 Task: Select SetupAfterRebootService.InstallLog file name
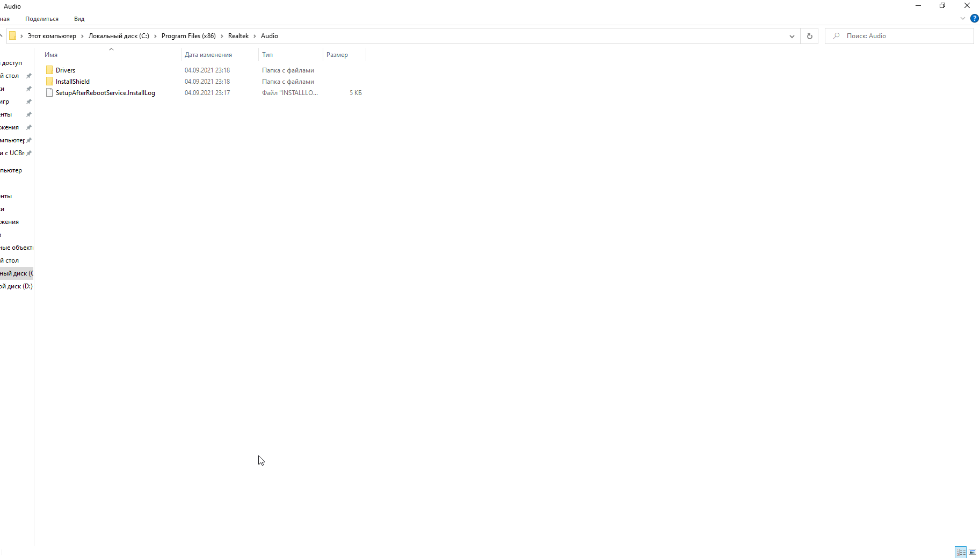[x=105, y=93]
